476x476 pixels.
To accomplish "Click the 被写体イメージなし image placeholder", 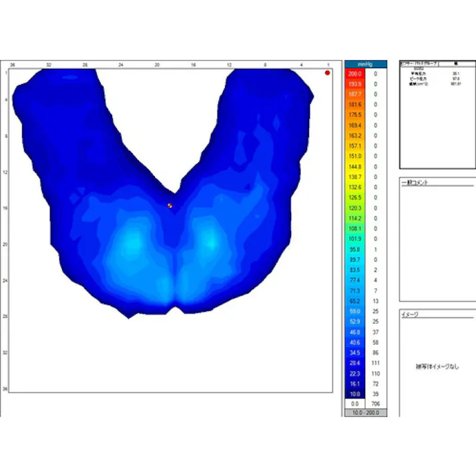I will click(x=437, y=366).
